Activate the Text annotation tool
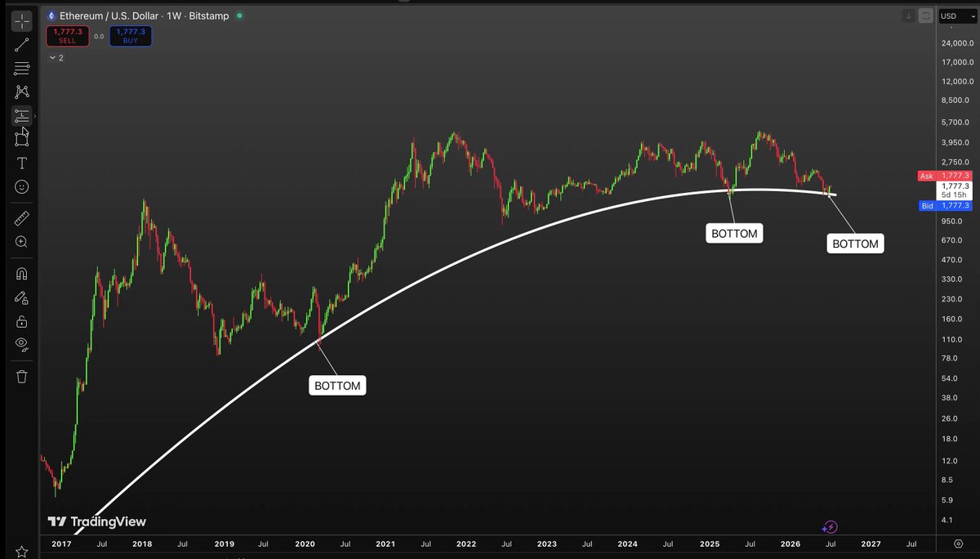Screen dimensions: 980x559 click(22, 163)
